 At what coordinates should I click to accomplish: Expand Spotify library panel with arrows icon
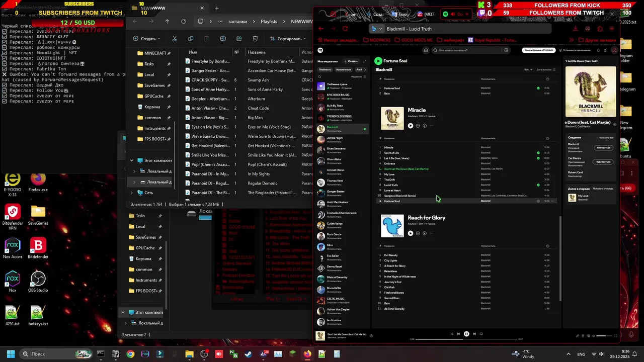(364, 61)
